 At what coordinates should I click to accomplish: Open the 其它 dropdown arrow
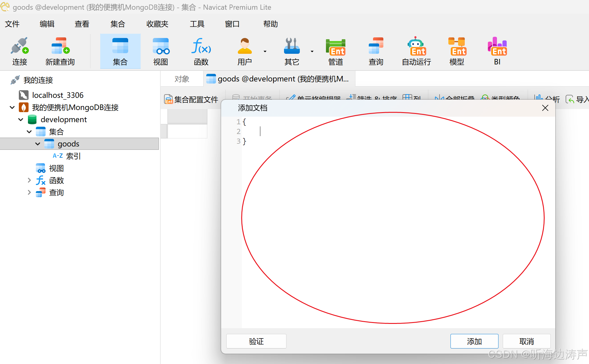click(312, 51)
